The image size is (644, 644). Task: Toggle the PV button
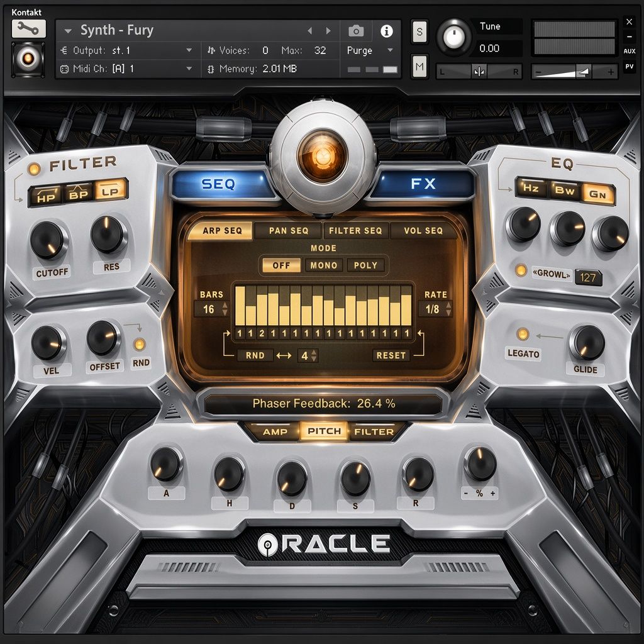coord(629,66)
